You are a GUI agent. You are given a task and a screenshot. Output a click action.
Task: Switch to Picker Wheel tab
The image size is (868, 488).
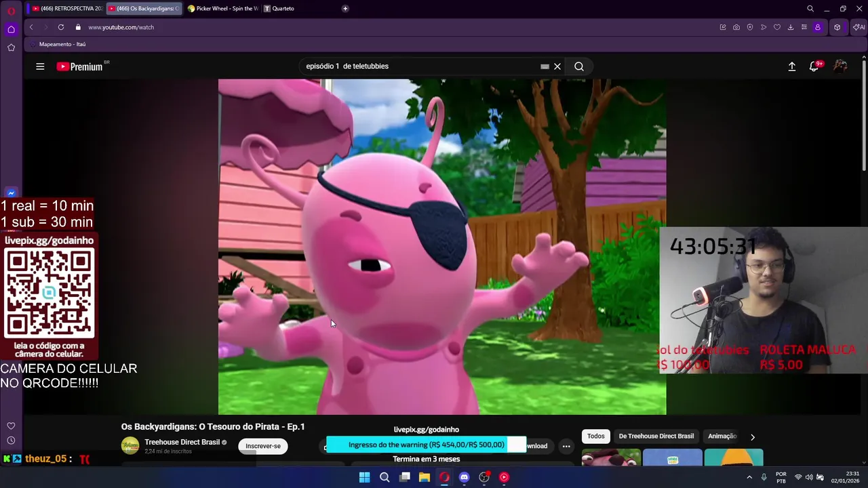coord(222,8)
